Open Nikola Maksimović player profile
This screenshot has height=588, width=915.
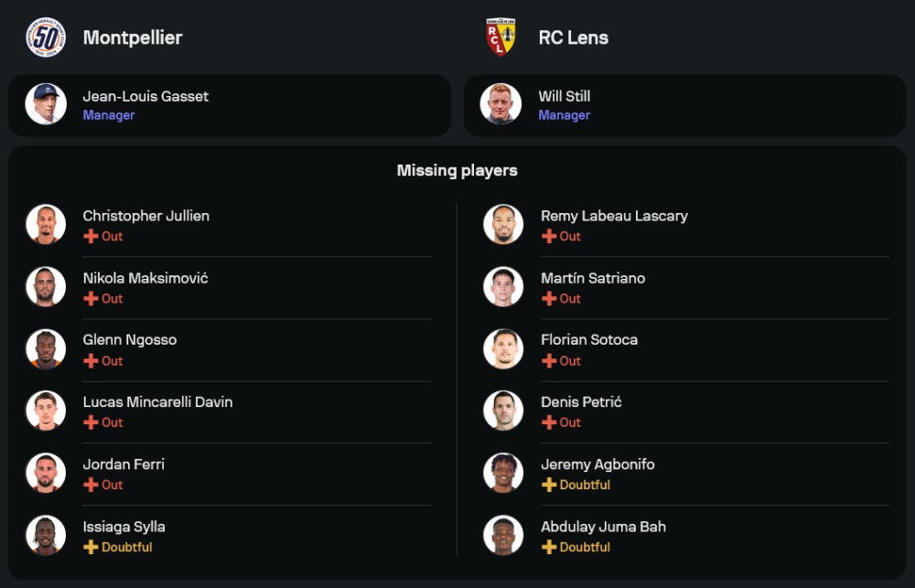(x=145, y=278)
